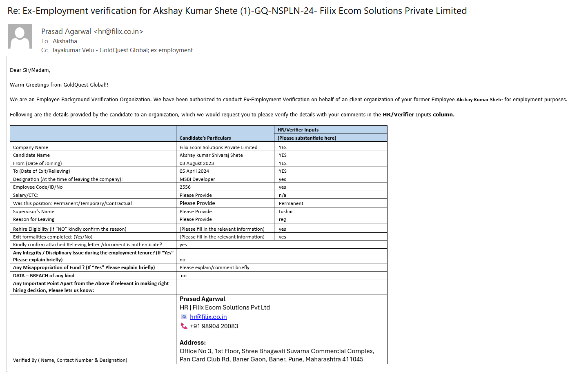Viewport: 588px width, 372px height.
Task: Click the 'Supervisor's Name' row label
Action: point(33,212)
